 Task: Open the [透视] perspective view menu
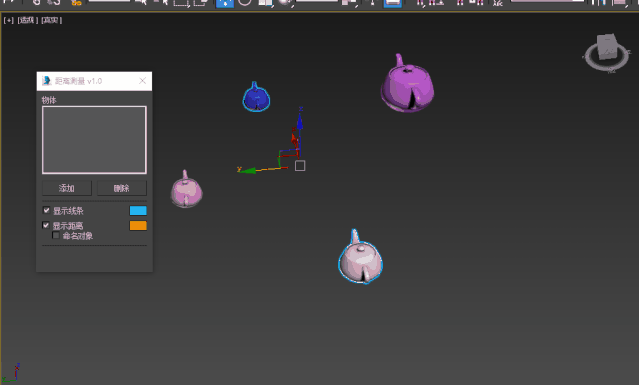(27, 20)
